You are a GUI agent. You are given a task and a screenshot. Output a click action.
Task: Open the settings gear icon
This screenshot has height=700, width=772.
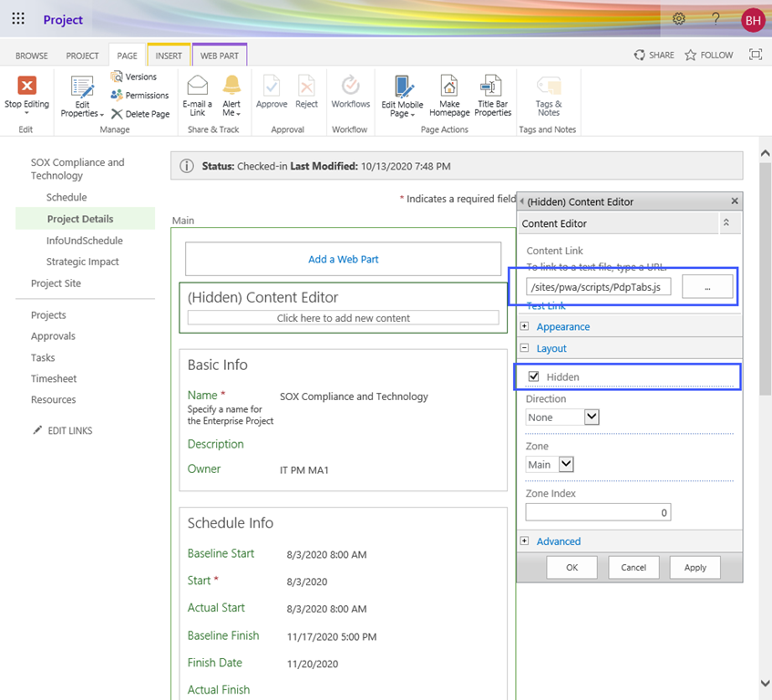[679, 19]
